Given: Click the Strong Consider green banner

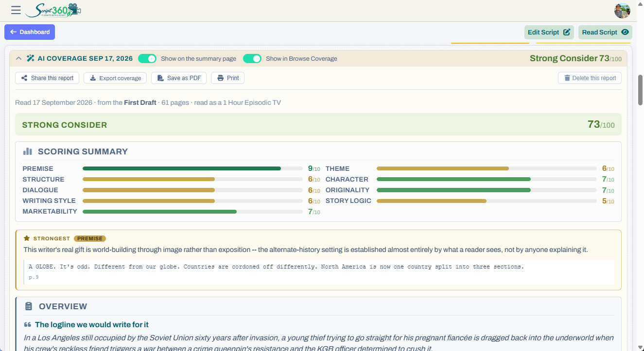Looking at the screenshot, I should [318, 125].
